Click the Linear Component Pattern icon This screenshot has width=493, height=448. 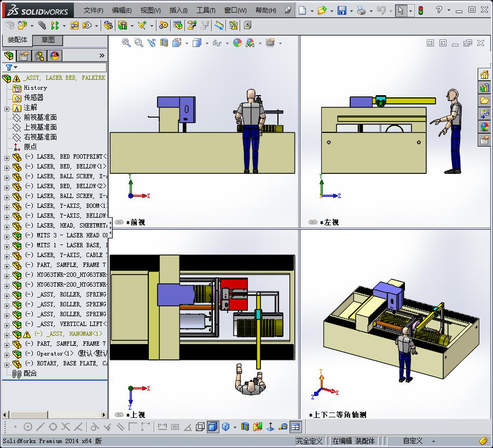pyautogui.click(x=55, y=25)
